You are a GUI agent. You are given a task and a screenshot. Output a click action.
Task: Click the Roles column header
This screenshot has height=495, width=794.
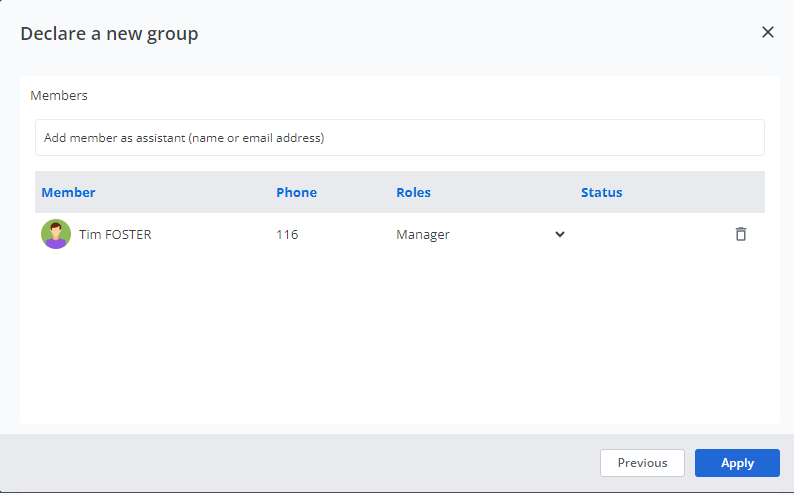click(x=413, y=192)
